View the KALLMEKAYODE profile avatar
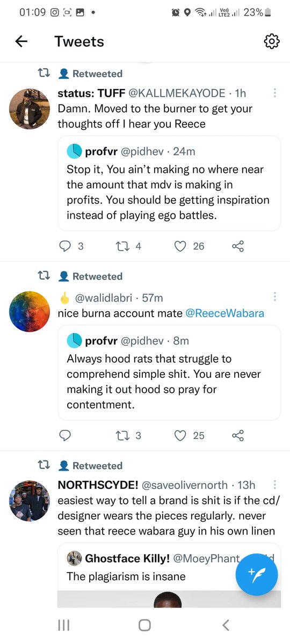This screenshot has height=644, width=290. click(x=30, y=109)
